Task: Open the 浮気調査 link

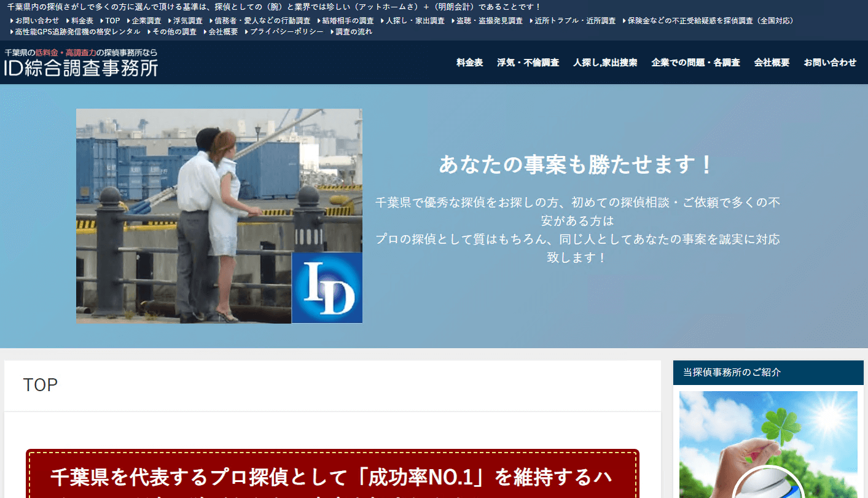Action: pos(188,21)
